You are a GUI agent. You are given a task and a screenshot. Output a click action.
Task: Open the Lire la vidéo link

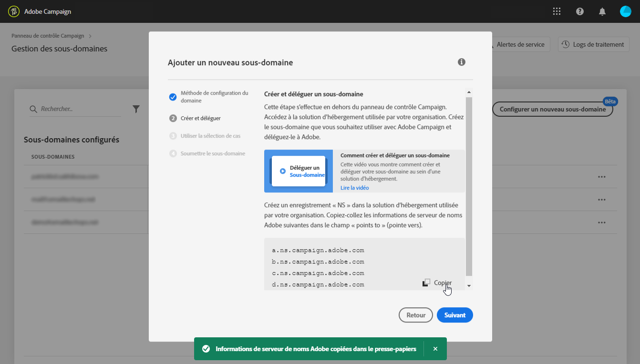(355, 188)
